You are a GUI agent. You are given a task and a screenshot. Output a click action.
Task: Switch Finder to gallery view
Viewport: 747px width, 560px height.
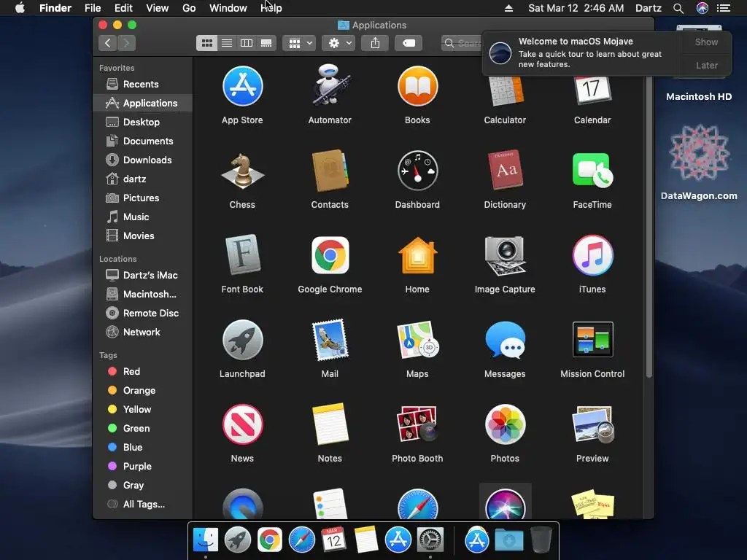(x=266, y=43)
